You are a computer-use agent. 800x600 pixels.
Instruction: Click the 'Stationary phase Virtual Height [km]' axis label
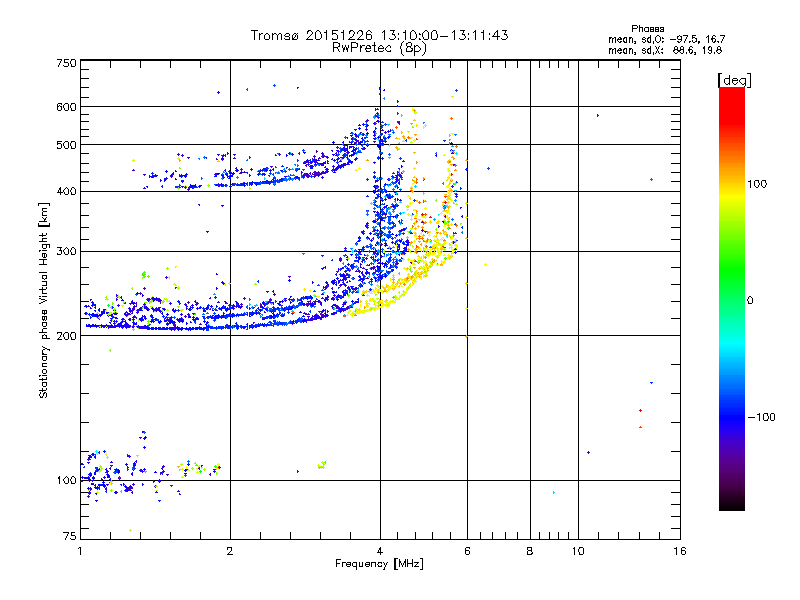point(44,300)
